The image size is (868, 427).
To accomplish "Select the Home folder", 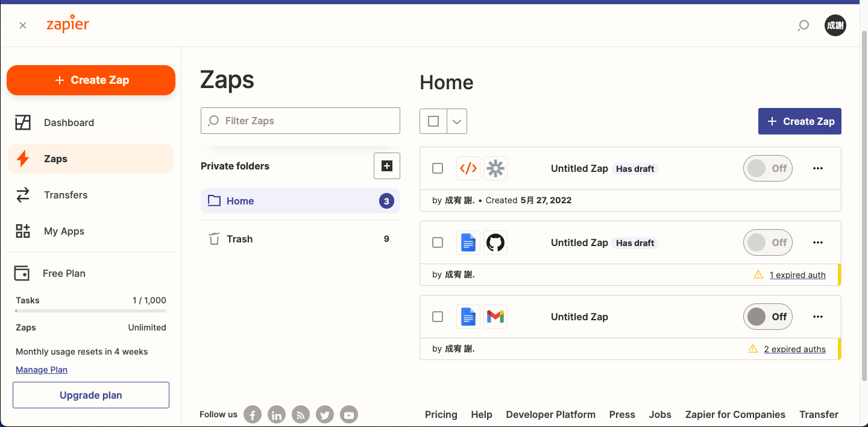I will click(x=300, y=201).
